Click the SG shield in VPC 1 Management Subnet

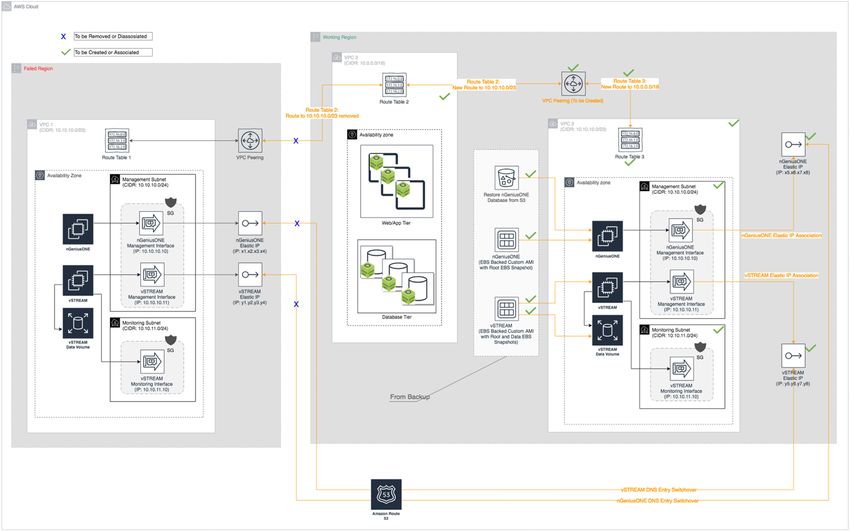tap(171, 203)
